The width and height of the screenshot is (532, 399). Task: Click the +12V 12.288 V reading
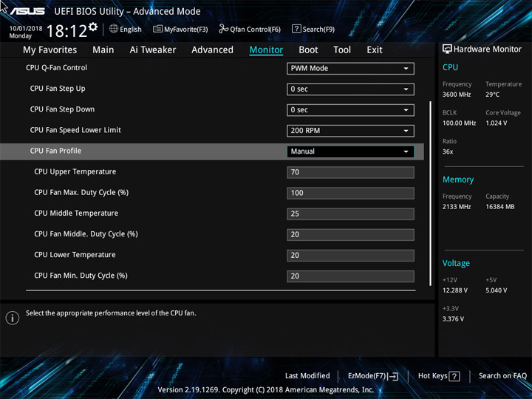tap(454, 290)
